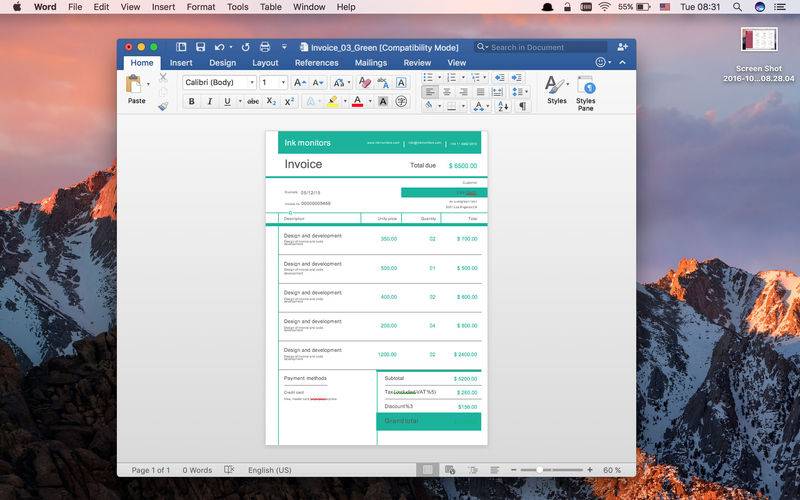
Task: Switch to the Layout tab
Action: 265,63
